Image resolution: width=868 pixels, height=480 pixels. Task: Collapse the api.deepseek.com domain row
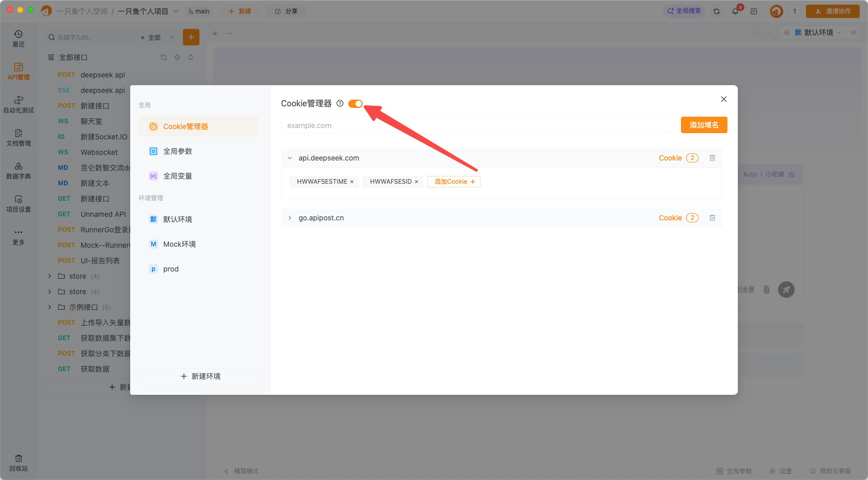pos(290,158)
